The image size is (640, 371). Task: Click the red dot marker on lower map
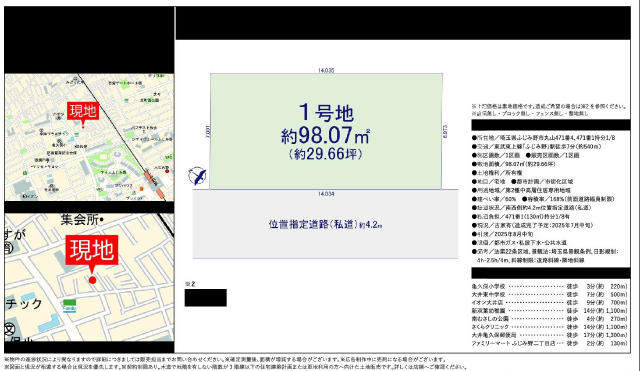[92, 280]
